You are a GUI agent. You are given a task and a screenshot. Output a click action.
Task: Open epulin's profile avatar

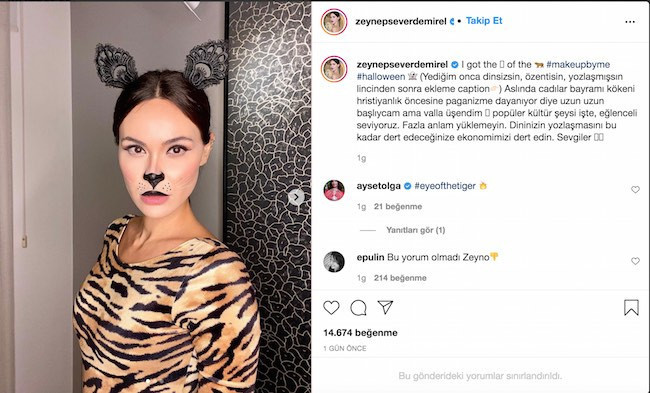334,262
